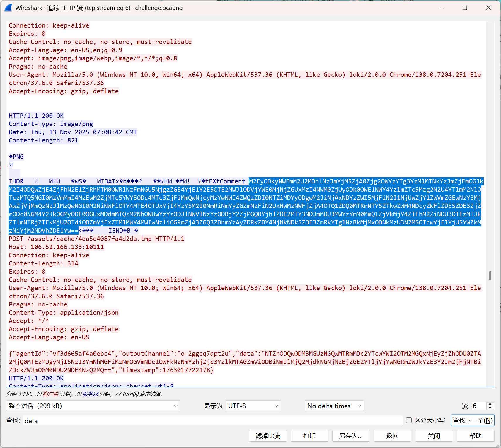Click the 关闭 close button

434,436
